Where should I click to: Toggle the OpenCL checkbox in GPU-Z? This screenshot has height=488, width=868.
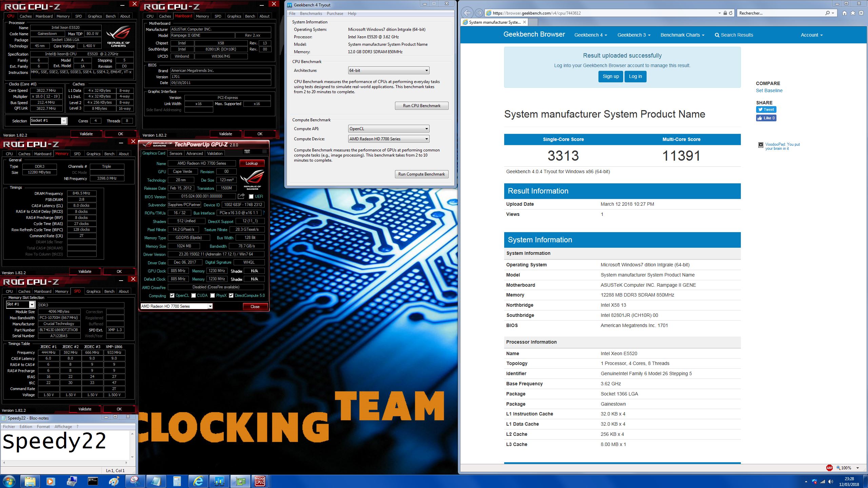172,296
